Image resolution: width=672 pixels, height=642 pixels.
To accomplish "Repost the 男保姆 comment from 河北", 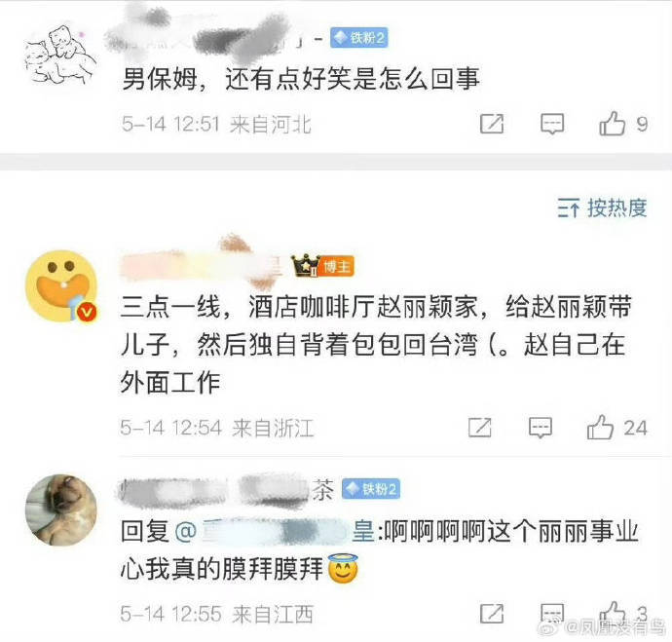I will (x=492, y=125).
